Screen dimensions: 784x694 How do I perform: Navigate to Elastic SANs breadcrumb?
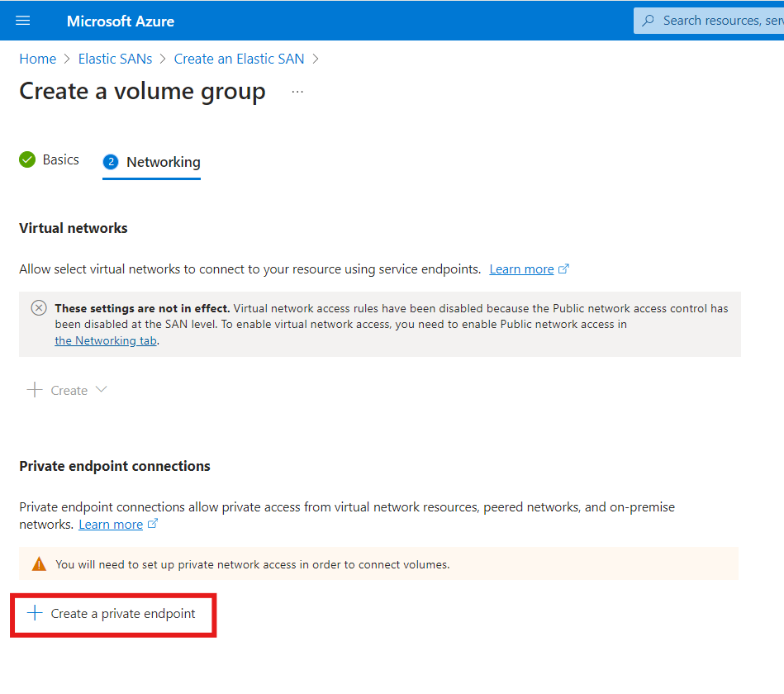click(x=115, y=59)
